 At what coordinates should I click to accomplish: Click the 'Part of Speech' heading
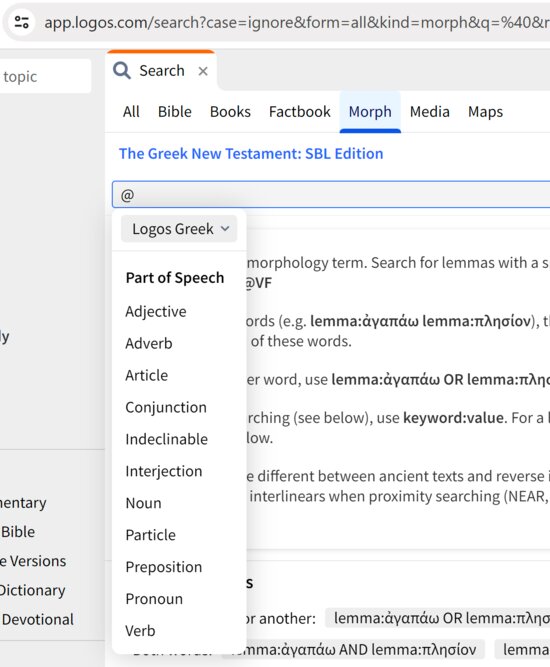point(175,278)
